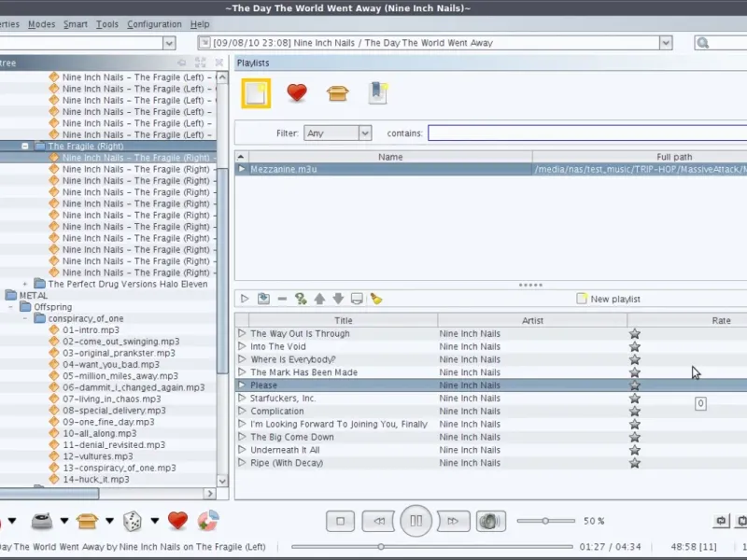Open the Configuration menu
Image resolution: width=747 pixels, height=560 pixels.
pyautogui.click(x=154, y=24)
